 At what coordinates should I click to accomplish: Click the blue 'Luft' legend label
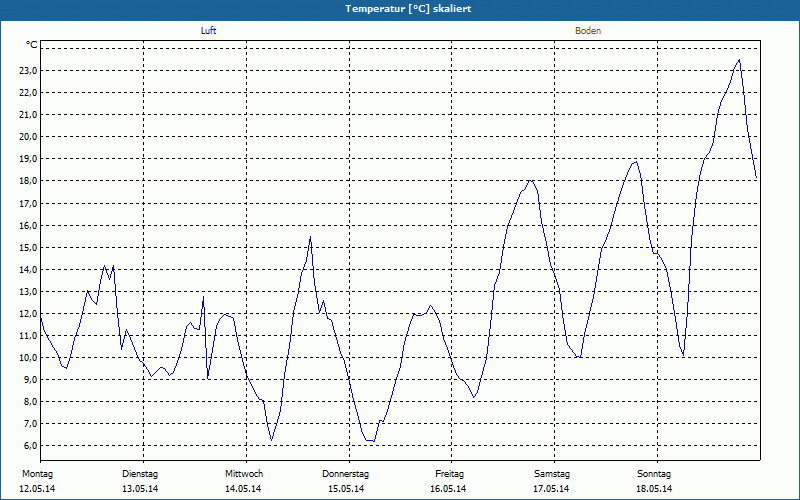click(x=208, y=31)
